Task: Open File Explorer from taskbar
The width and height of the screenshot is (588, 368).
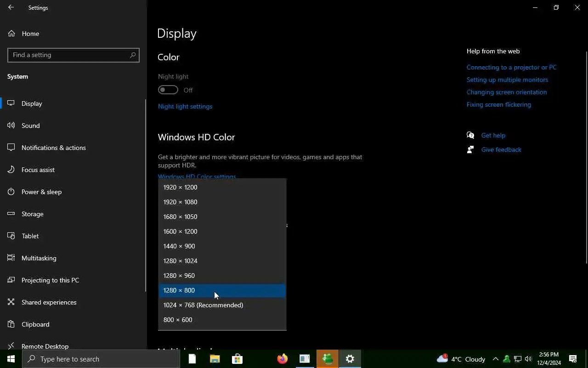Action: 215,359
